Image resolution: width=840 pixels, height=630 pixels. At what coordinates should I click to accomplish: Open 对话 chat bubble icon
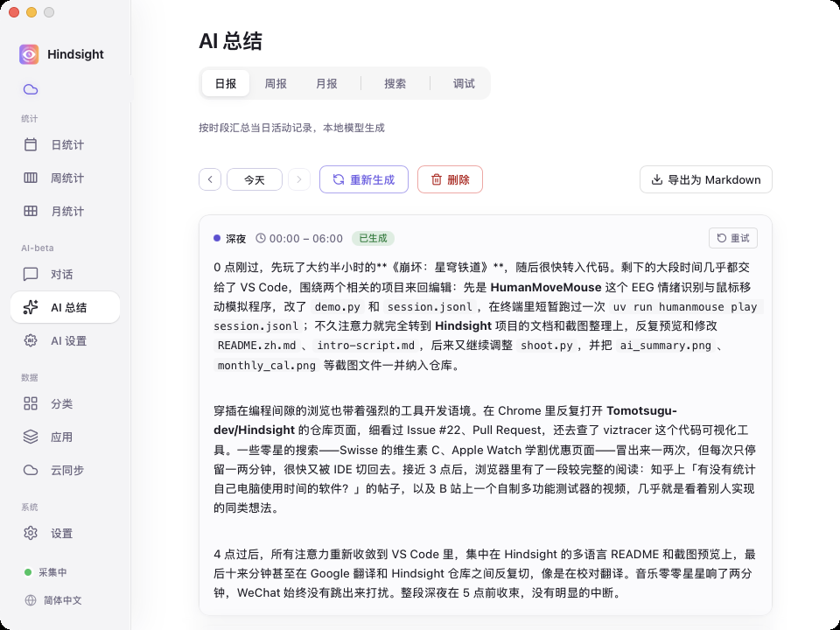pos(31,274)
